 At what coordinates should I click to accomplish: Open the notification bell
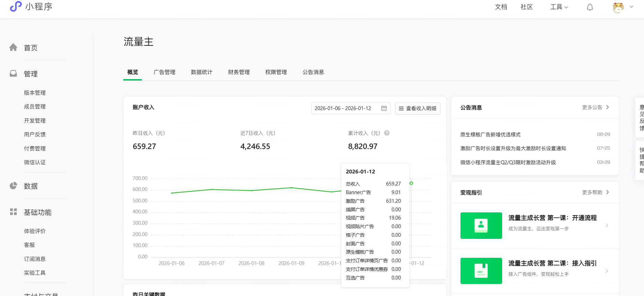click(x=590, y=7)
